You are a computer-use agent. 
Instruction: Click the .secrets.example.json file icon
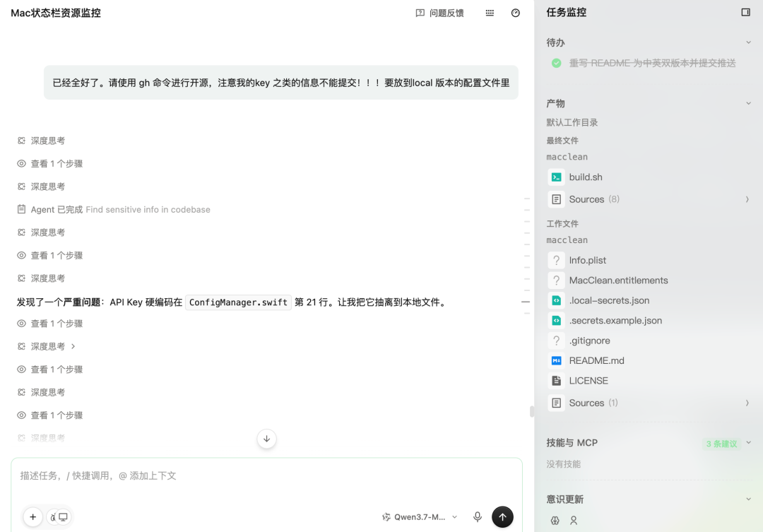[556, 320]
